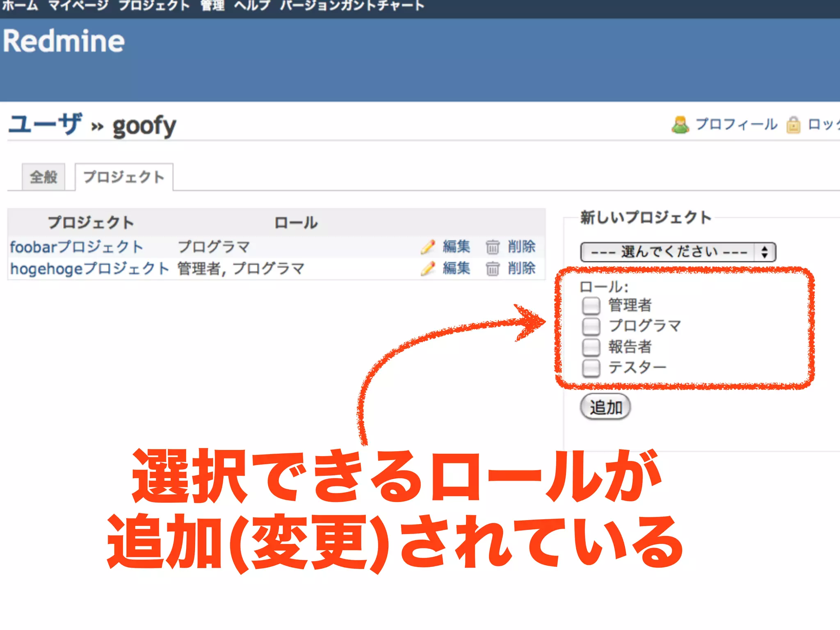Image resolution: width=840 pixels, height=630 pixels.
Task: Check the 管理者 role checkbox
Action: click(x=591, y=306)
